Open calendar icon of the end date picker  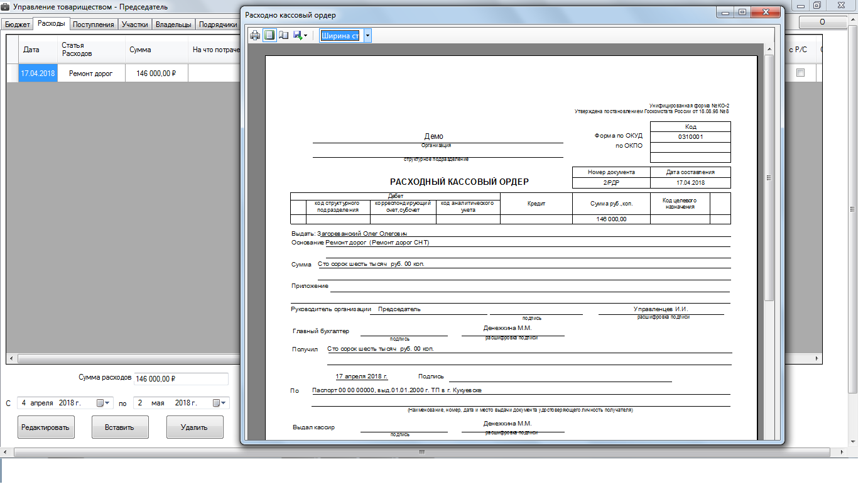217,403
